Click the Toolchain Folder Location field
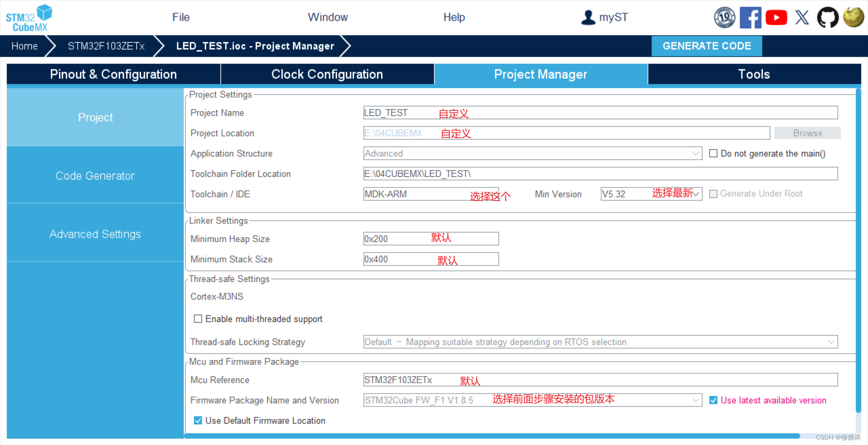 tap(600, 173)
